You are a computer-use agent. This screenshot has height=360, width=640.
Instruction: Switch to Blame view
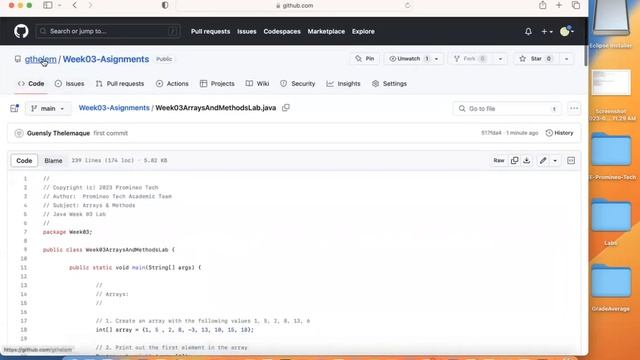pyautogui.click(x=53, y=160)
